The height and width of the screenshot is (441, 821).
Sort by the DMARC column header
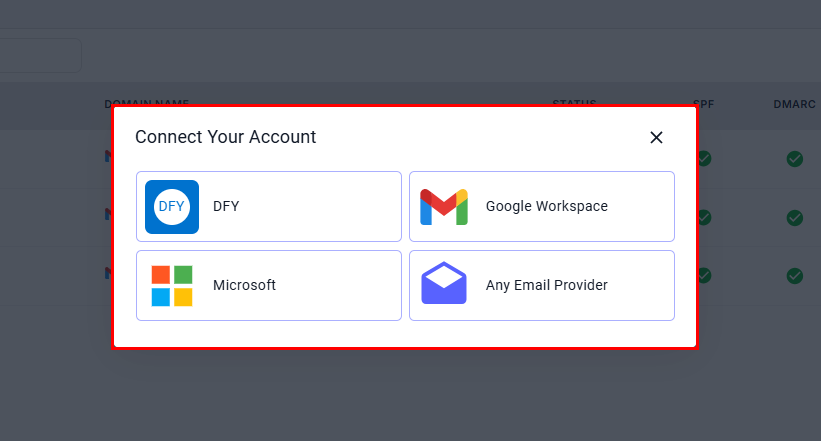794,103
